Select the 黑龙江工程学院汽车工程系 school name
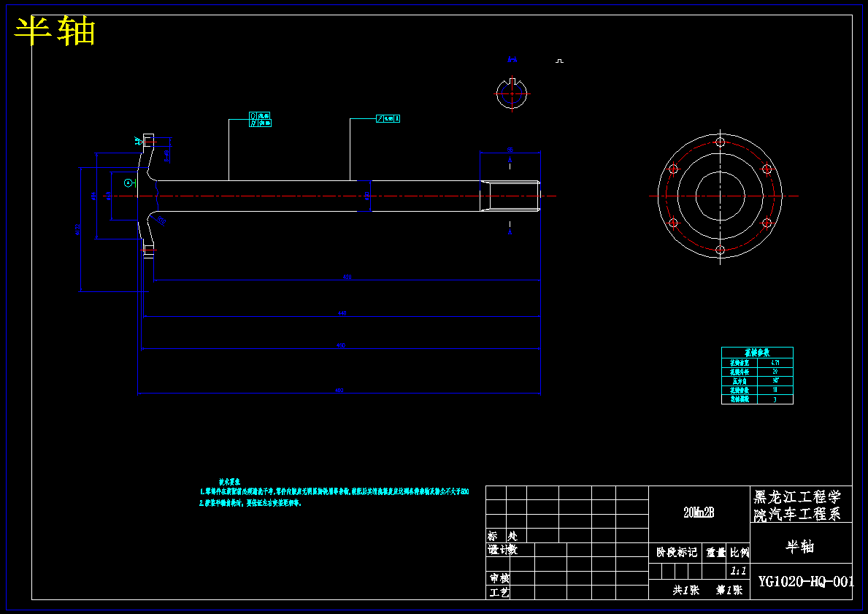 798,505
